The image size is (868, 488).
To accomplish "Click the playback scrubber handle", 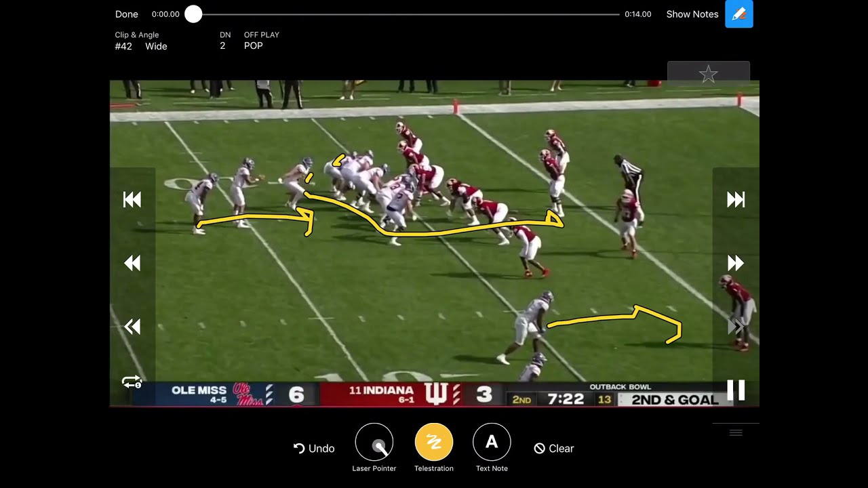I will [193, 14].
